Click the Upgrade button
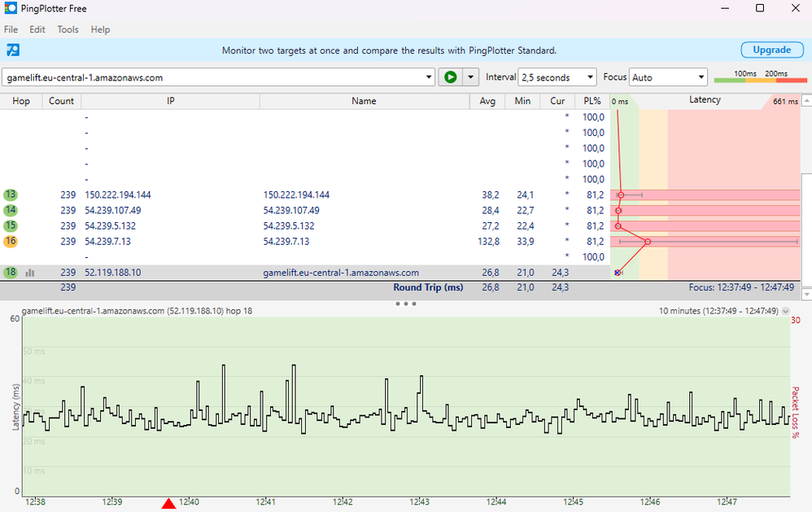The height and width of the screenshot is (512, 812). point(771,50)
